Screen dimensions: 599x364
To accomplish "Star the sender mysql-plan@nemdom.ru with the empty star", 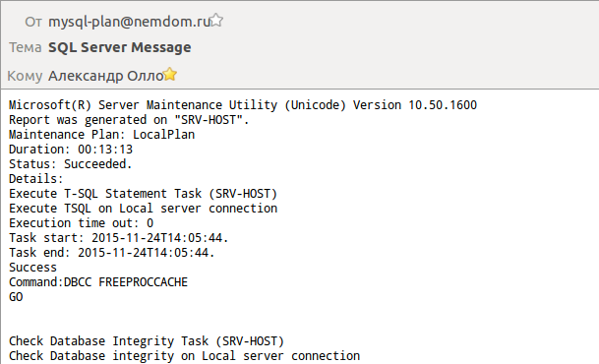I will pos(216,21).
